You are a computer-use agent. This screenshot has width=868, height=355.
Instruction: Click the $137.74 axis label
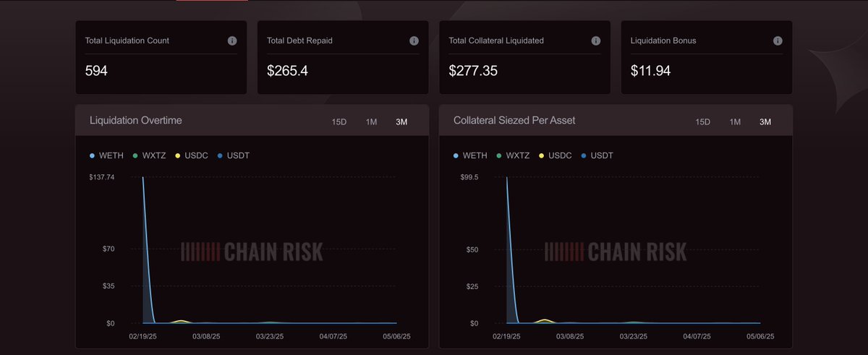click(x=102, y=177)
